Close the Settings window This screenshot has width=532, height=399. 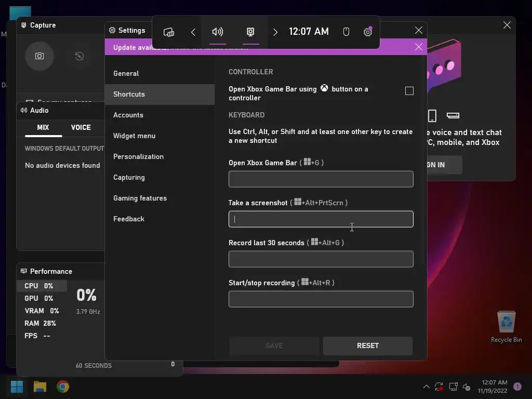tap(419, 30)
